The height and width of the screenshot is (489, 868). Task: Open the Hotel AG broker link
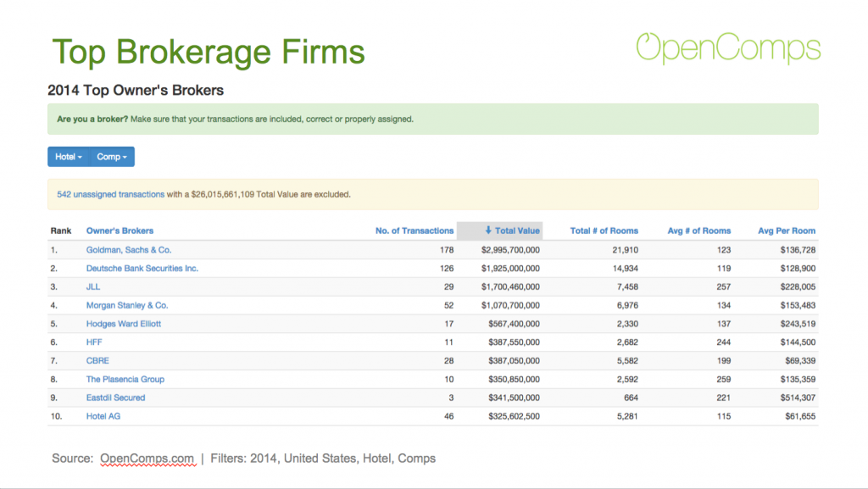pos(103,416)
